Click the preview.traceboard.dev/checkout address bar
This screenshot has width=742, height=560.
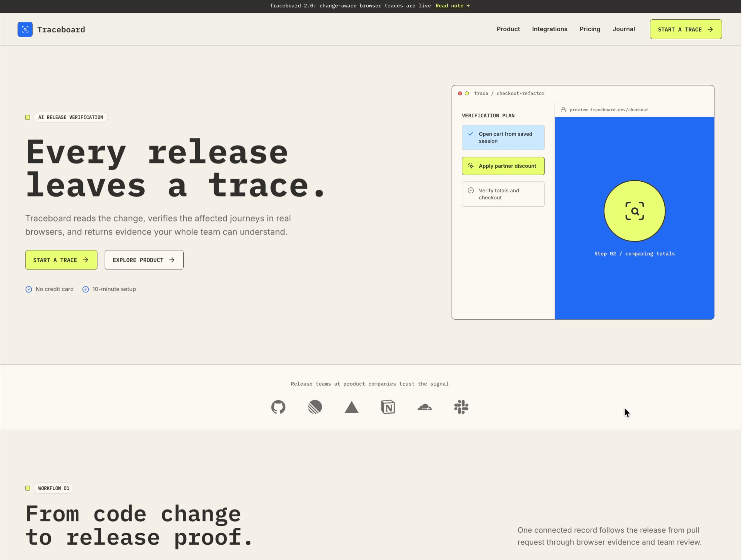634,110
